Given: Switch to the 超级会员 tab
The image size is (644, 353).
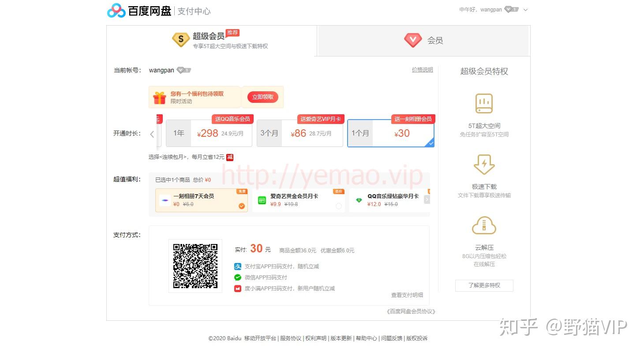Looking at the screenshot, I should pos(212,41).
